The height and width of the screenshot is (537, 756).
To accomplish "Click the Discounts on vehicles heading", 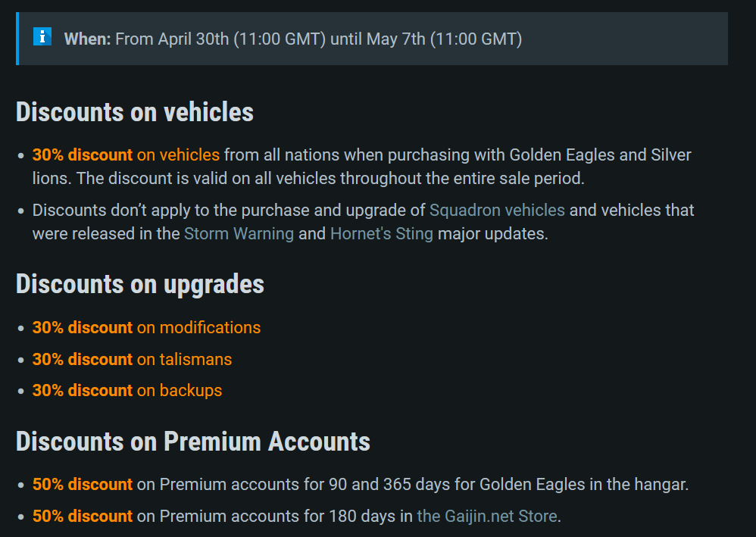I will 135,112.
